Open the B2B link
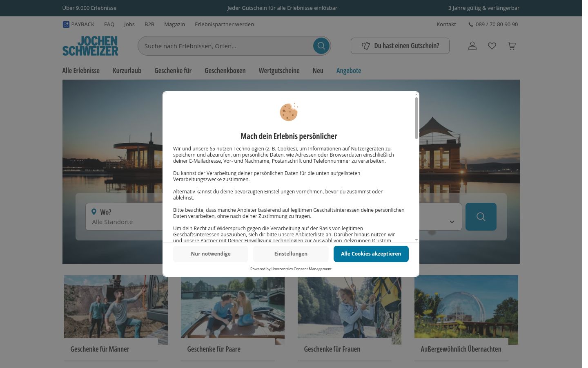 (x=149, y=25)
